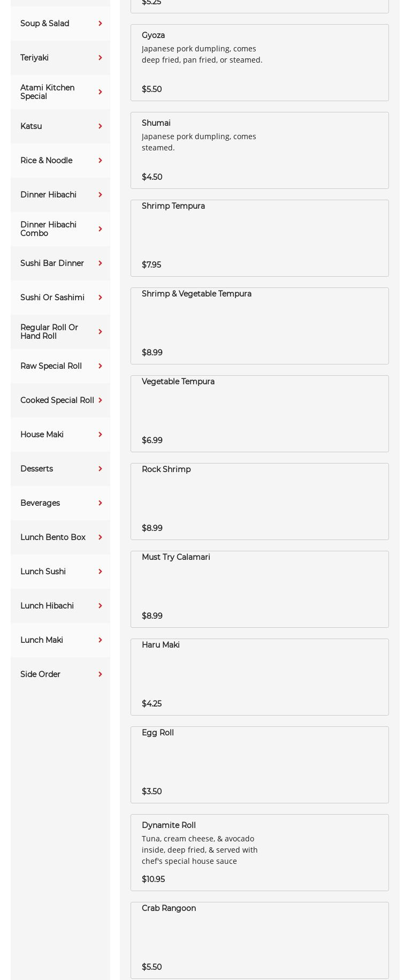The height and width of the screenshot is (980, 420).
Task: Open the Cooked Special Roll category
Action: pos(57,400)
